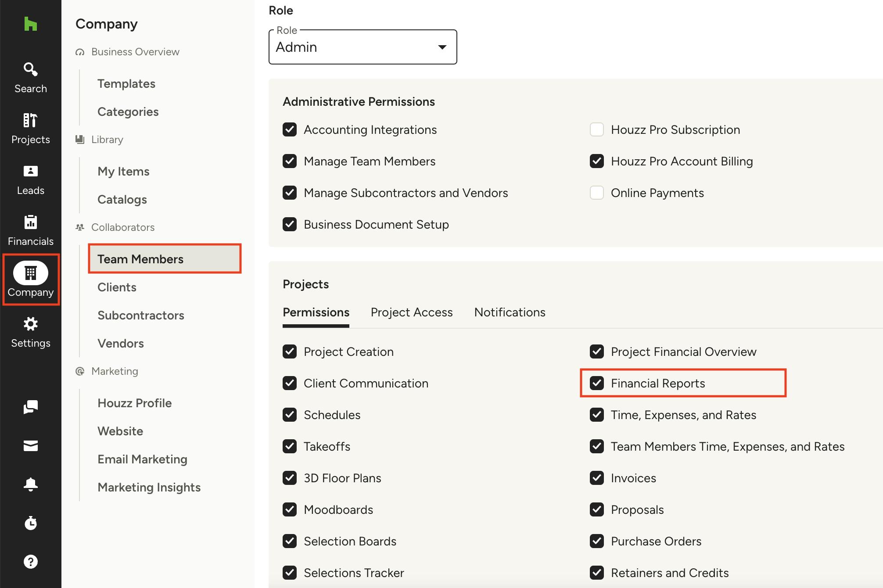883x588 pixels.
Task: Open Search from the left rail
Action: pos(30,78)
